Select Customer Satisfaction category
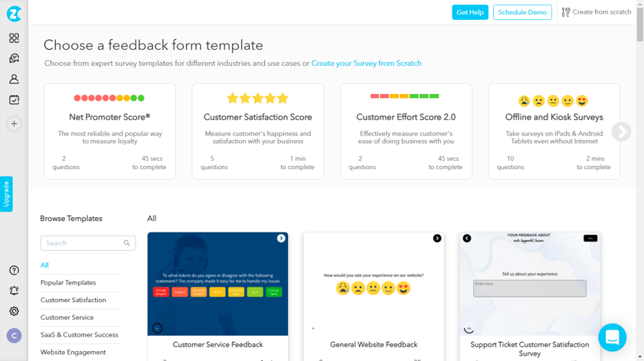 tap(73, 300)
